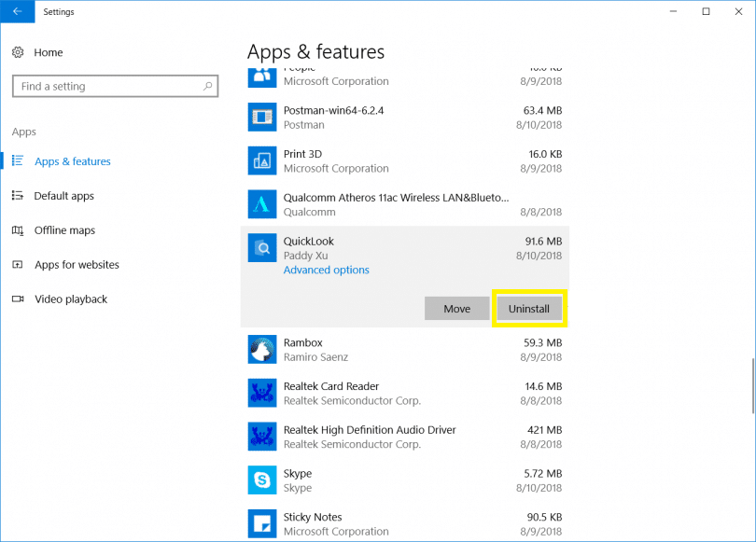Select the Postman-win64-6.2.4 entry name

pos(333,110)
